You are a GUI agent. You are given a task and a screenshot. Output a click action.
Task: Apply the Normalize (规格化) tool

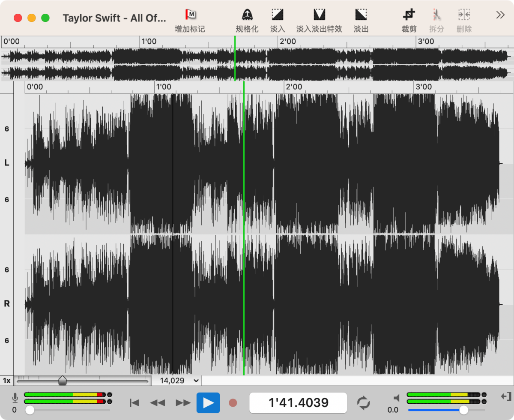pyautogui.click(x=247, y=15)
